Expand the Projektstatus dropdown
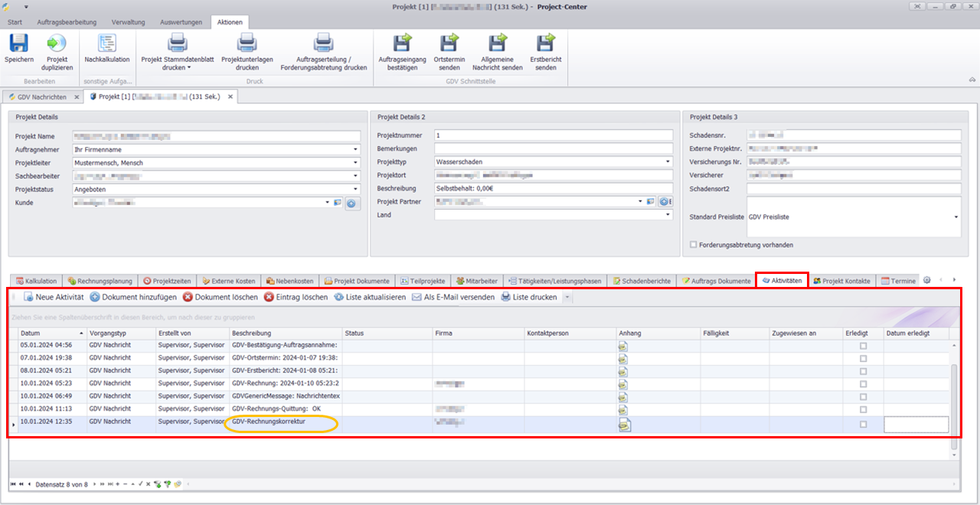Image resolution: width=980 pixels, height=505 pixels. tap(355, 189)
